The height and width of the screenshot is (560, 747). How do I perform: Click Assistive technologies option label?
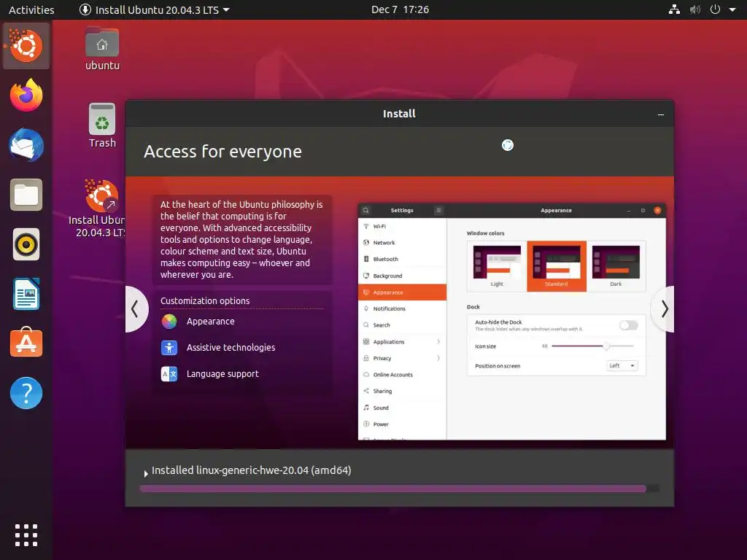(x=231, y=348)
